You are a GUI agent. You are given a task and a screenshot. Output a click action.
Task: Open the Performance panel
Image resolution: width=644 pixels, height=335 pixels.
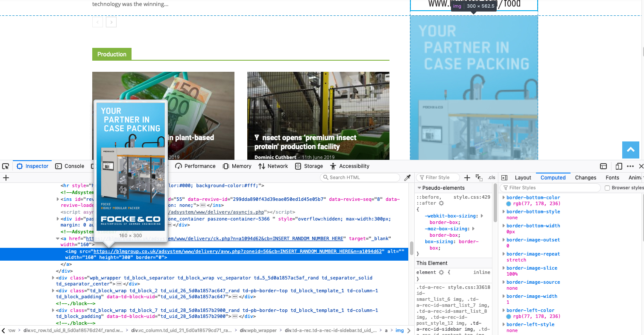(x=195, y=166)
